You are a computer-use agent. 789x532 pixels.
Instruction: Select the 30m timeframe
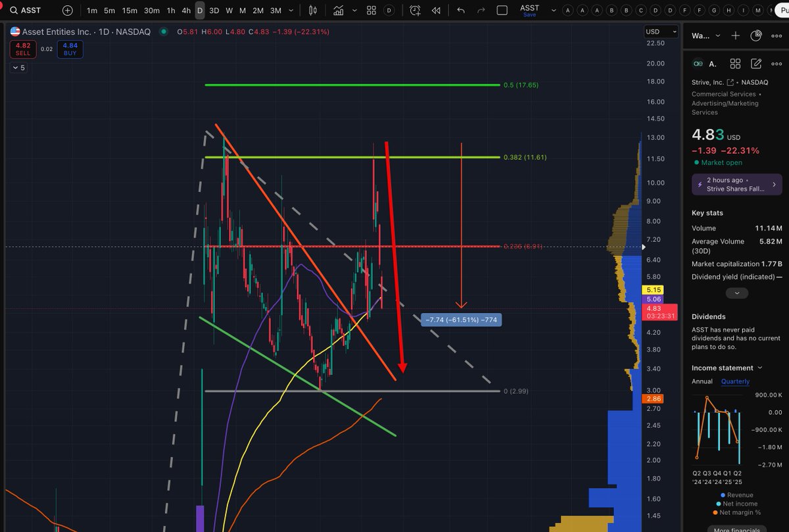(x=152, y=11)
